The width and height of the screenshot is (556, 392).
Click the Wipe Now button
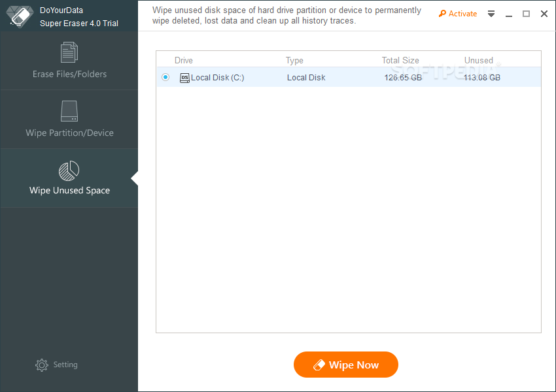[x=346, y=365]
